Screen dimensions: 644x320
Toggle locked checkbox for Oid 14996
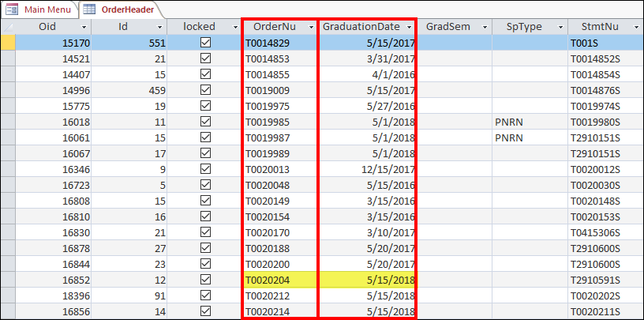(x=205, y=90)
